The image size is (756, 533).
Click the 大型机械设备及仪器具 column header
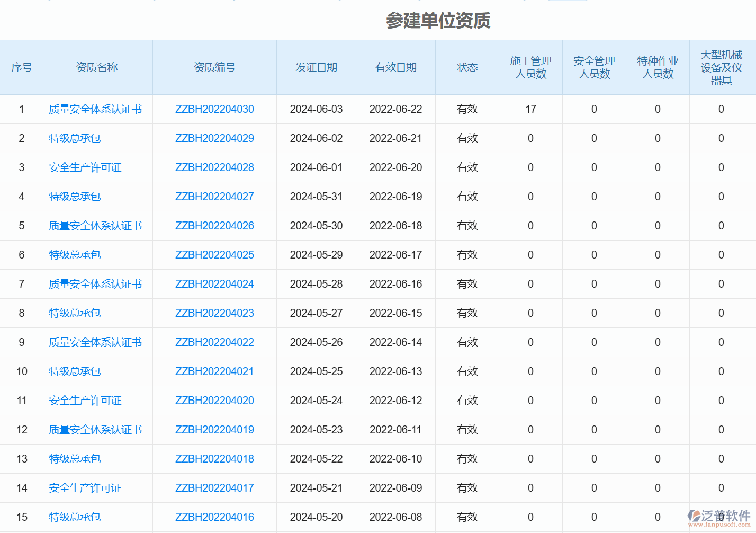coord(721,67)
